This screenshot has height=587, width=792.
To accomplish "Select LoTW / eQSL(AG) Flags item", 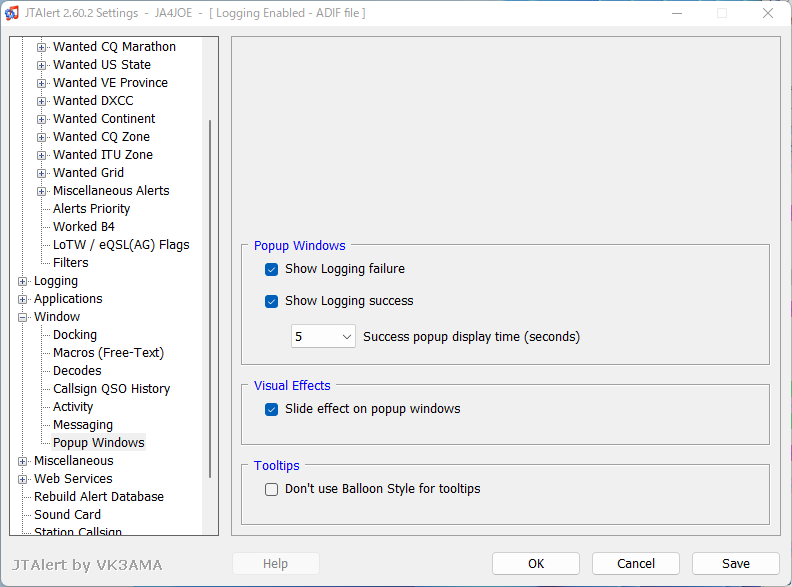I will click(x=121, y=245).
